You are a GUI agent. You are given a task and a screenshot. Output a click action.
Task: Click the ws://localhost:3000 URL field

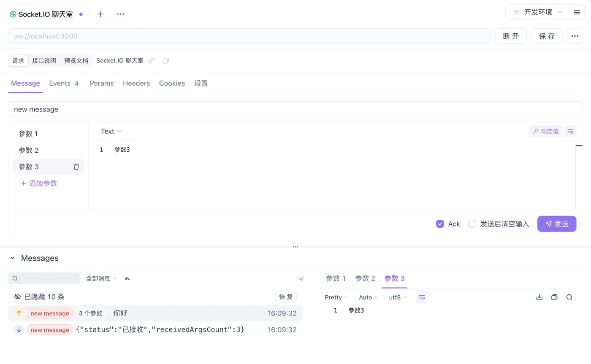(x=249, y=36)
